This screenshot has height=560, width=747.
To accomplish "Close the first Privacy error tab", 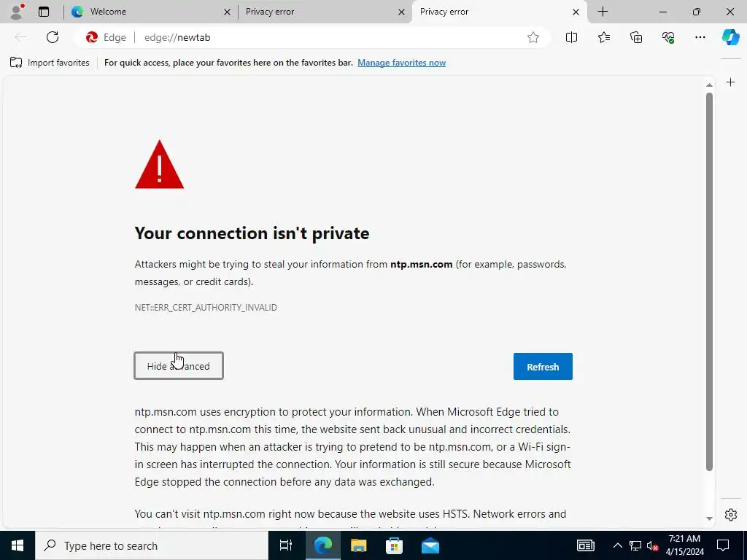I will (x=402, y=12).
